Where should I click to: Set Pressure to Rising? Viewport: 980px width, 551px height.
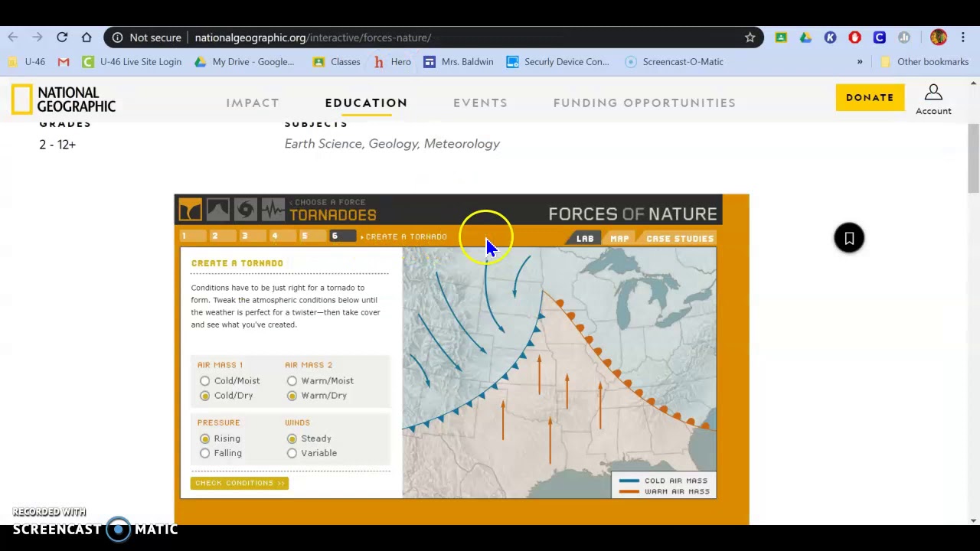click(x=204, y=439)
